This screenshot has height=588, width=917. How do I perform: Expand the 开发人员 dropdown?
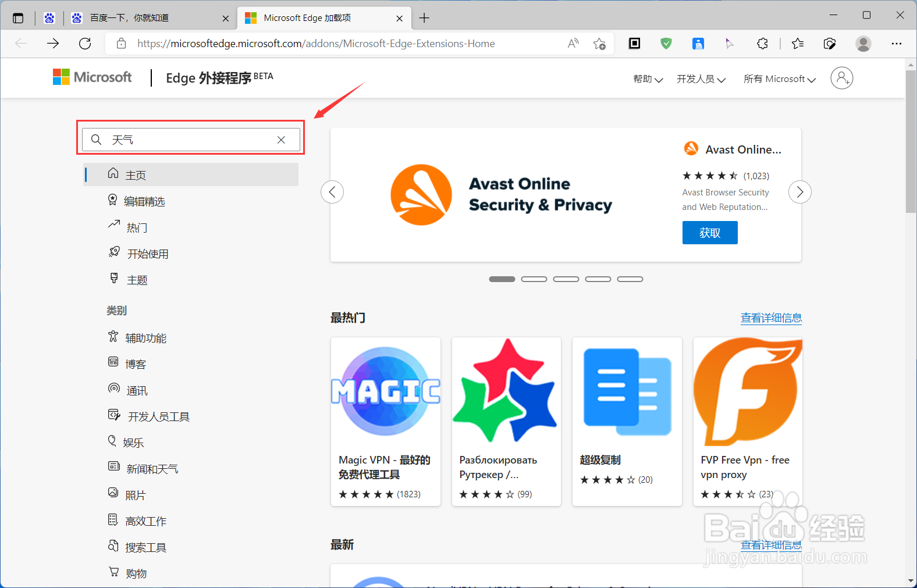pyautogui.click(x=701, y=79)
